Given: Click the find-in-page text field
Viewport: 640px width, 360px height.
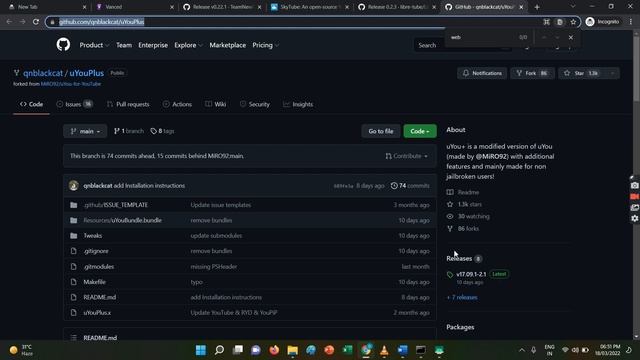Looking at the screenshot, I should [482, 37].
